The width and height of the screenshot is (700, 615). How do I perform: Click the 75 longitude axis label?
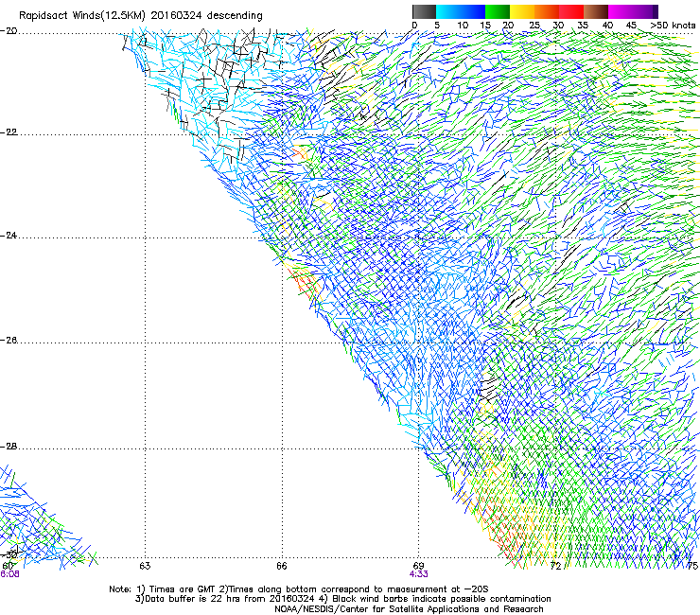pyautogui.click(x=692, y=567)
